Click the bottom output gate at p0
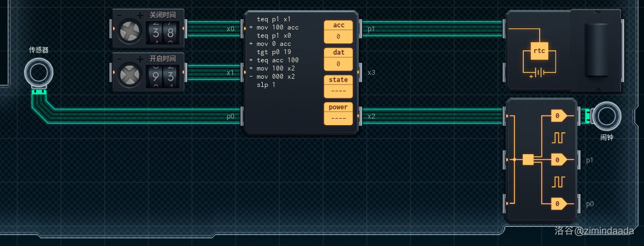The height and width of the screenshot is (246, 644). pos(559,204)
